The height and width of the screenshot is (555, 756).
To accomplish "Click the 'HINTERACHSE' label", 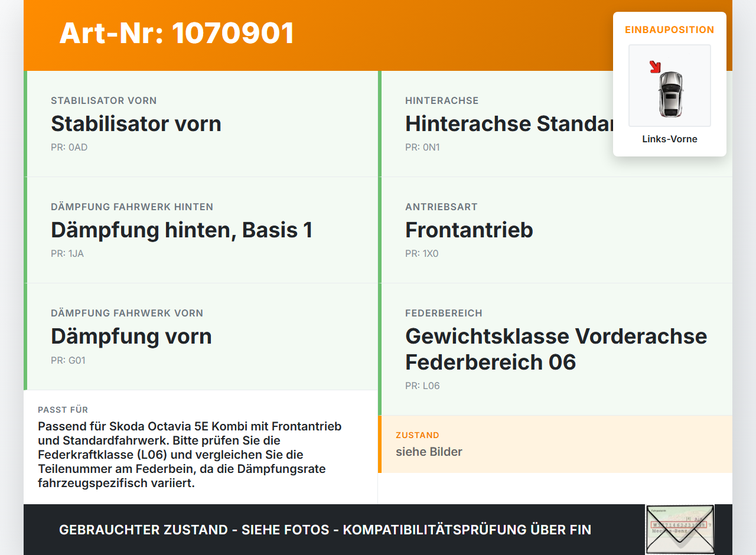I will point(442,100).
